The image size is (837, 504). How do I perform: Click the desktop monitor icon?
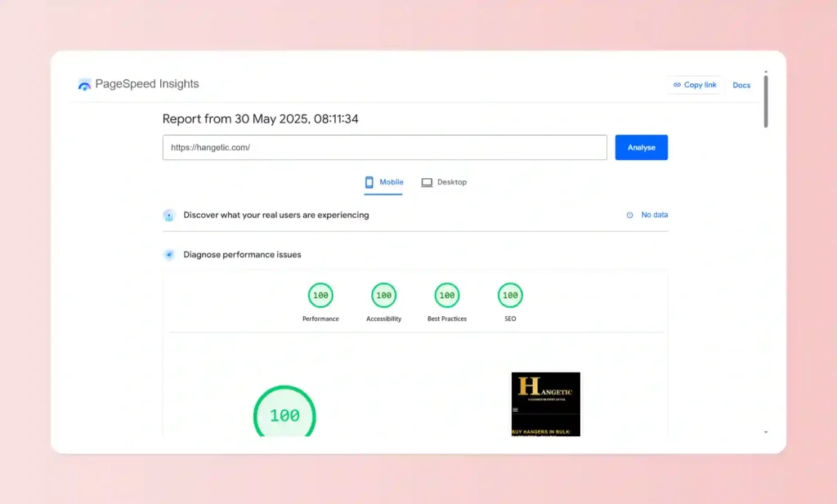[x=426, y=182]
